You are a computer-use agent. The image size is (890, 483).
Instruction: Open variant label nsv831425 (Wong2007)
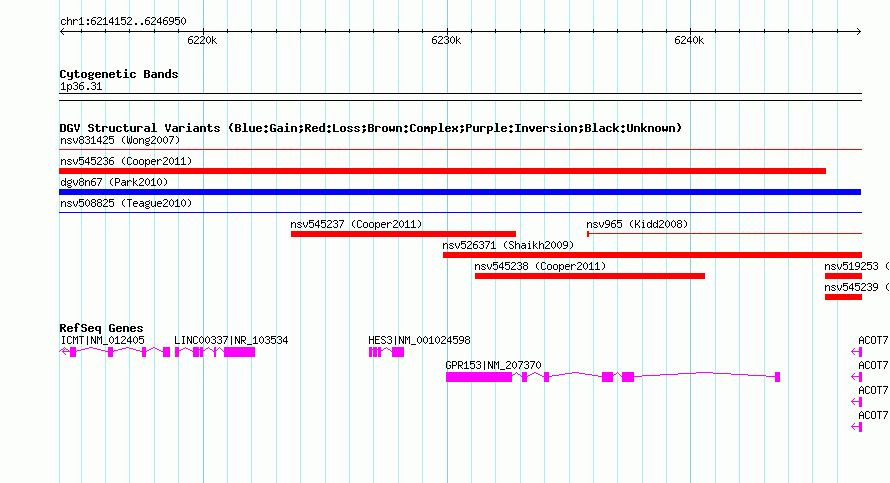tap(120, 140)
